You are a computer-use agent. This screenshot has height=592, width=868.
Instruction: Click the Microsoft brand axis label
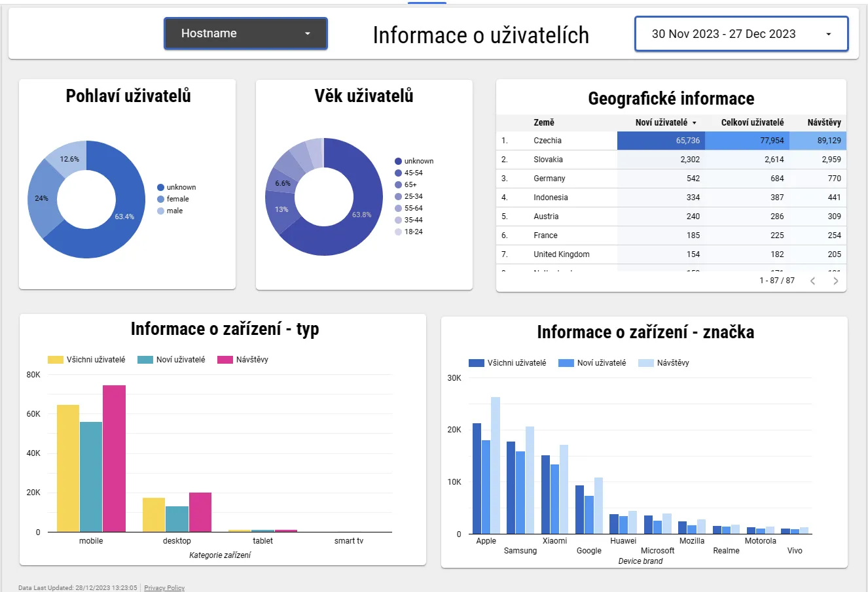coord(658,551)
